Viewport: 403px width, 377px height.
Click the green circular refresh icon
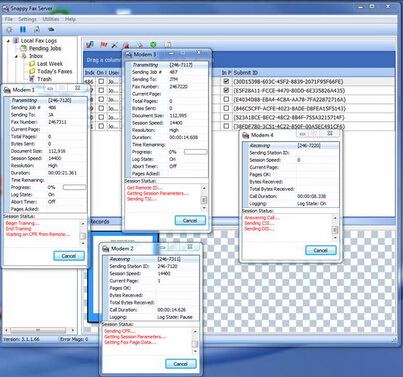(153, 44)
